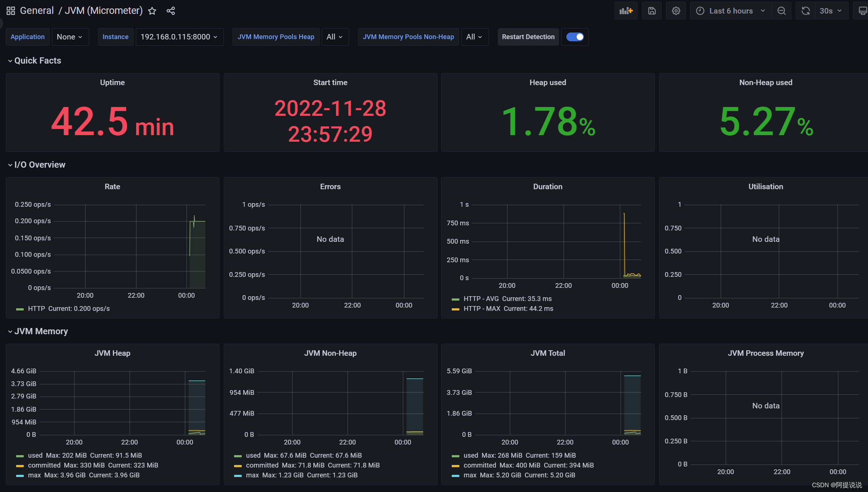Click the max line in JVM Heap graph
Image resolution: width=868 pixels, height=492 pixels.
197,381
